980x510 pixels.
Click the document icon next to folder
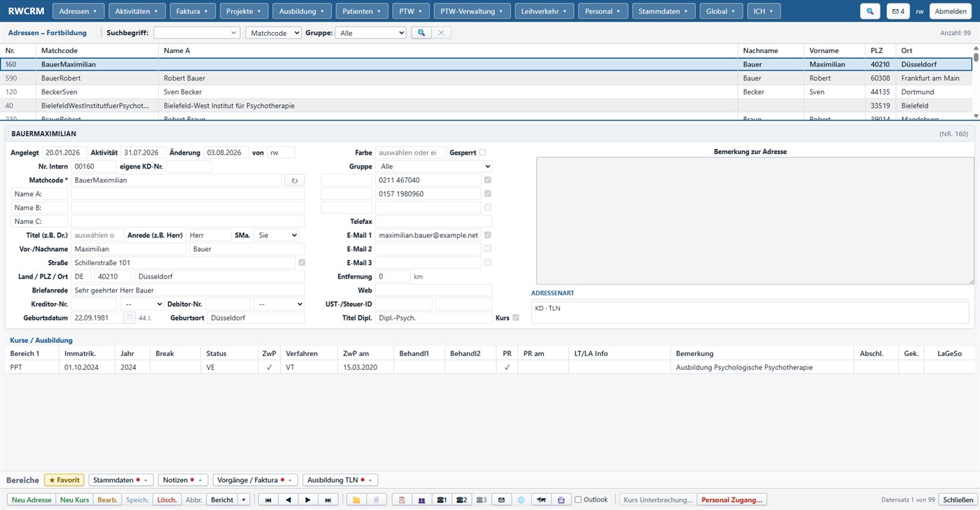click(376, 500)
